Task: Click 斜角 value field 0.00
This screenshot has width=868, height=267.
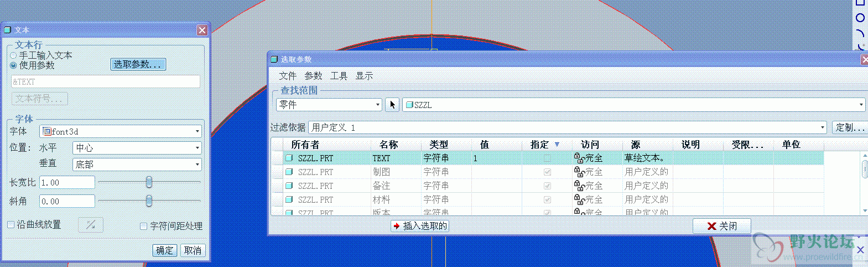Action: tap(67, 201)
